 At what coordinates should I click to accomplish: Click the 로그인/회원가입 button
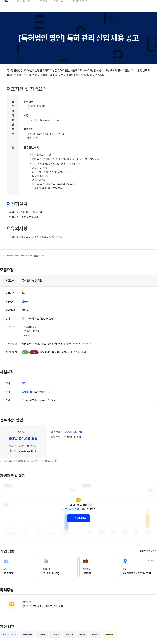[x=78, y=518]
